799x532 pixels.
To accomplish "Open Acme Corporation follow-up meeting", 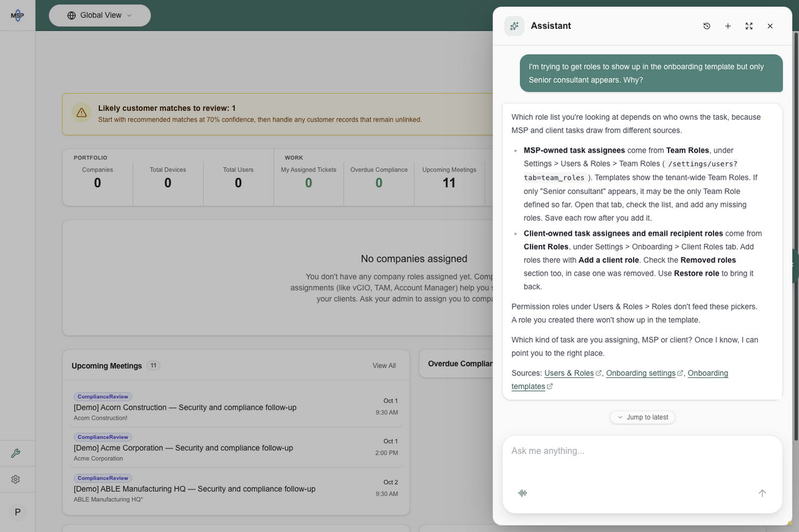I will click(236, 447).
